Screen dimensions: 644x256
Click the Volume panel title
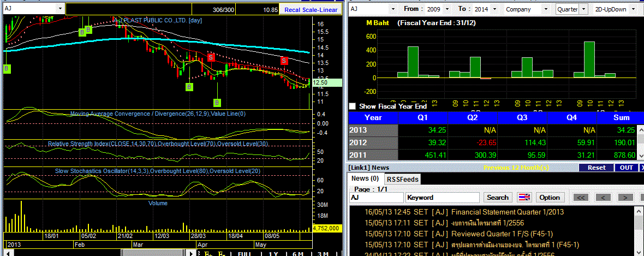pos(158,203)
